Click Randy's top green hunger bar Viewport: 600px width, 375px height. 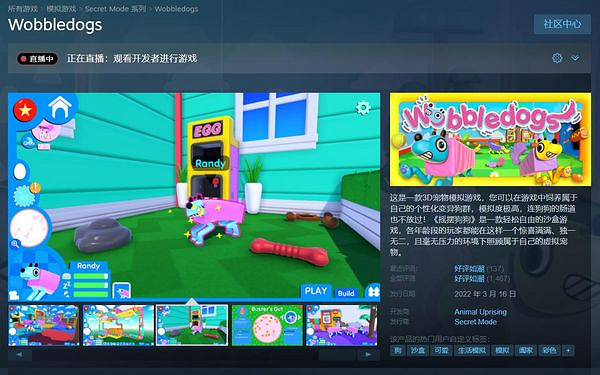click(91, 276)
